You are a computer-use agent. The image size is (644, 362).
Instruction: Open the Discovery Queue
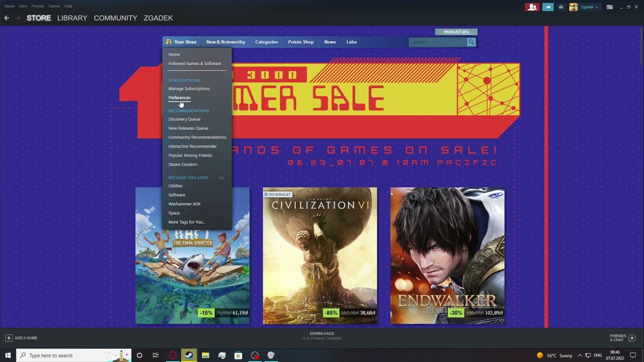click(x=184, y=119)
